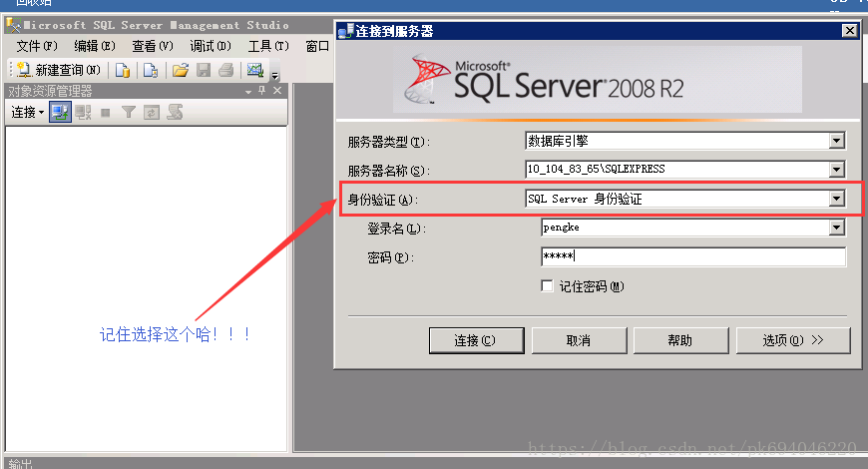Image resolution: width=868 pixels, height=469 pixels.
Task: Check the 记住密码 checkbox
Action: click(547, 285)
